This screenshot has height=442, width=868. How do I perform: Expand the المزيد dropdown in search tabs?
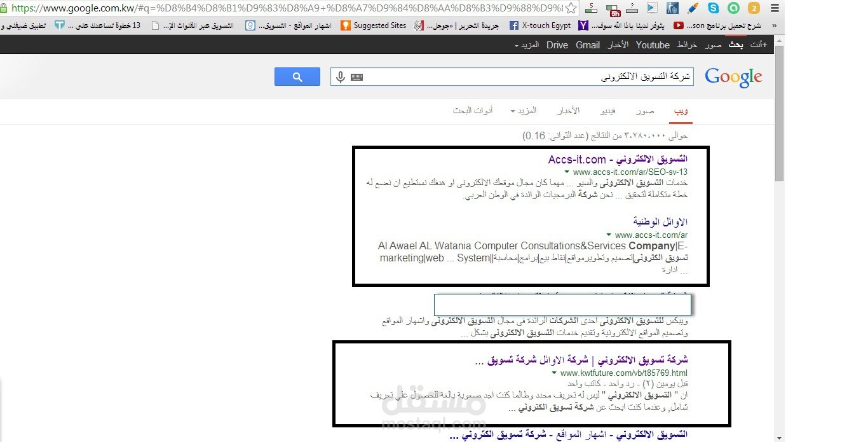(x=523, y=111)
